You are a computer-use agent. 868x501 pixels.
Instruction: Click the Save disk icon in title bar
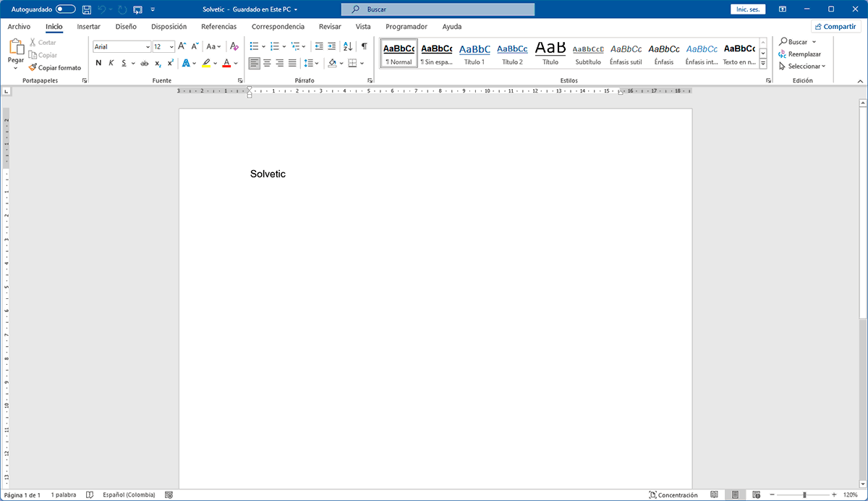coord(87,9)
